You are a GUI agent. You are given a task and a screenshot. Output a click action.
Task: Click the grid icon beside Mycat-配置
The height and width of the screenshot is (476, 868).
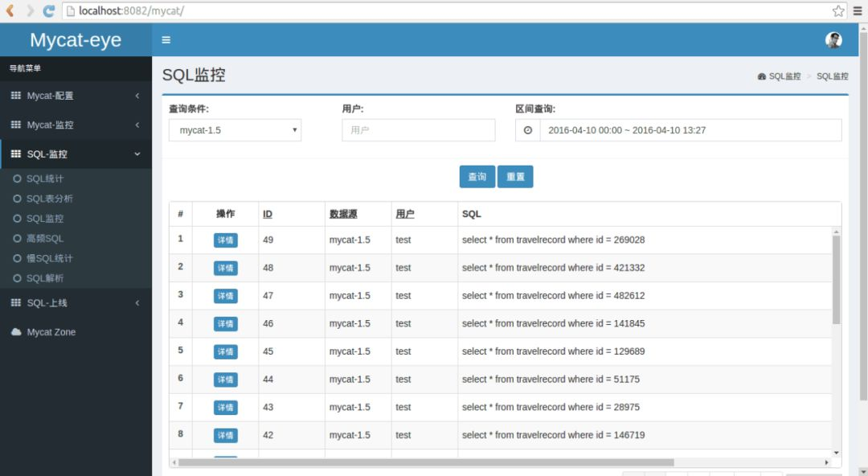[x=15, y=96]
